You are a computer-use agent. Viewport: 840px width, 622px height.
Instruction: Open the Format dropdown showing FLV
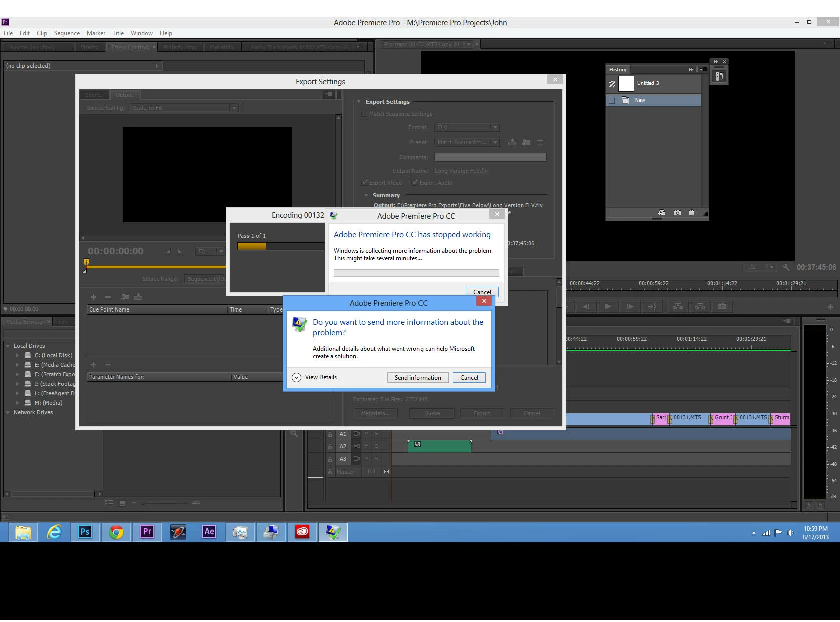[467, 127]
